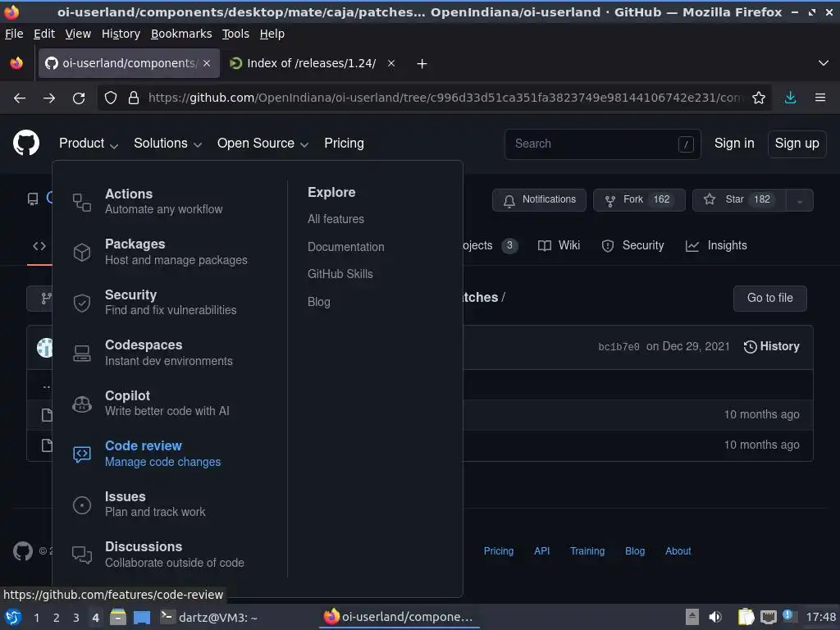840x630 pixels.
Task: Click the Firefox URL address bar
Action: point(445,98)
